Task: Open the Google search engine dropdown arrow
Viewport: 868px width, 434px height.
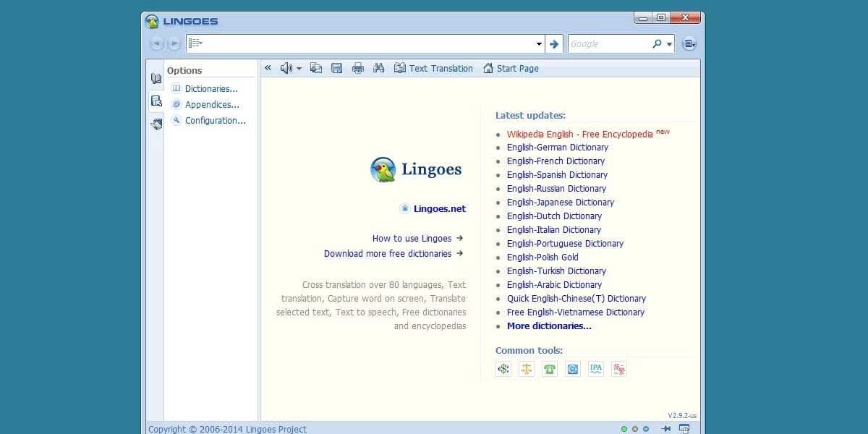Action: coord(670,45)
